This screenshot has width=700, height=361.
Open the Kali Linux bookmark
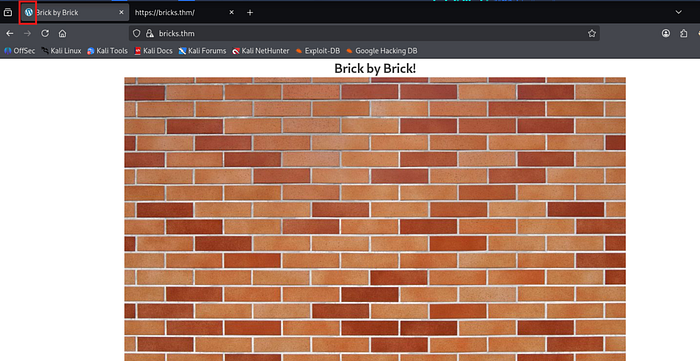coord(61,51)
